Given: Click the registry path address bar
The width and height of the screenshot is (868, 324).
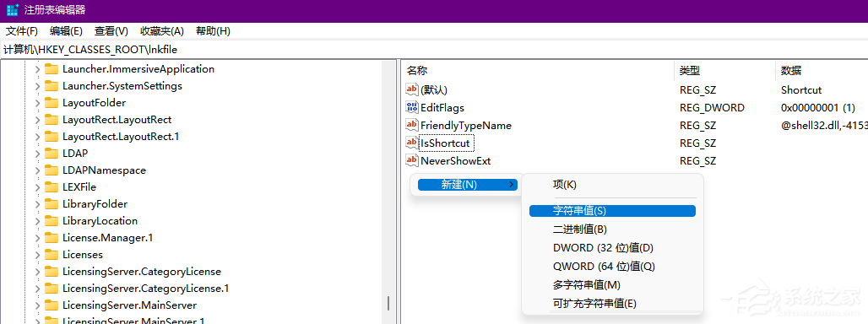Looking at the screenshot, I should (434, 49).
